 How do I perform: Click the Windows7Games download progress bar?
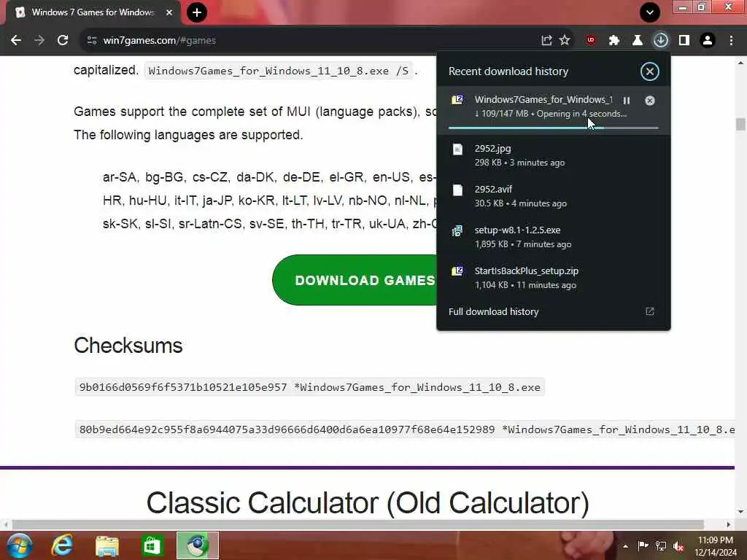pos(553,128)
